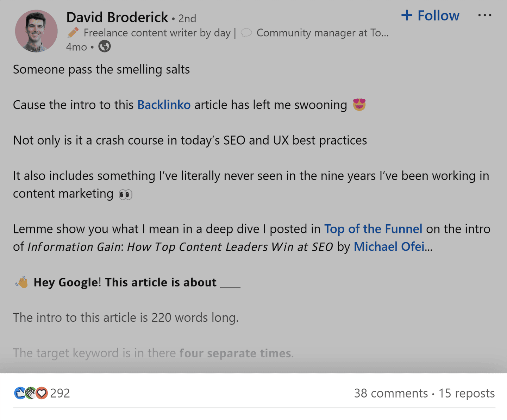Open the 38 comments
507x420 pixels.
(391, 393)
